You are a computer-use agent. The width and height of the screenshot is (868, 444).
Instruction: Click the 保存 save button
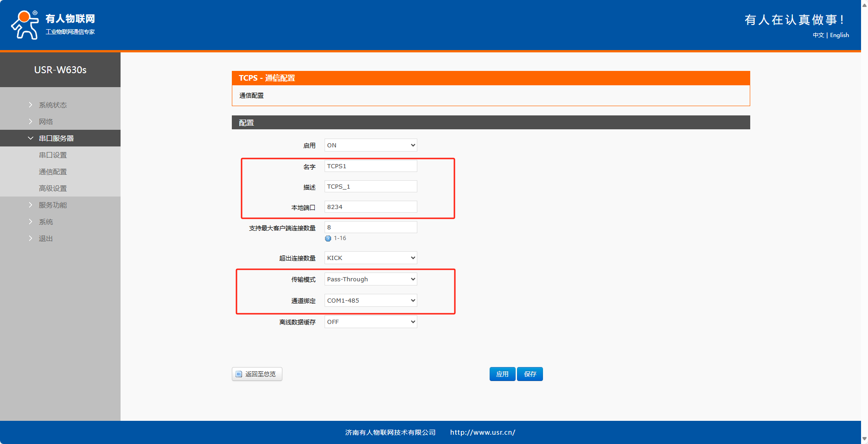tap(530, 374)
